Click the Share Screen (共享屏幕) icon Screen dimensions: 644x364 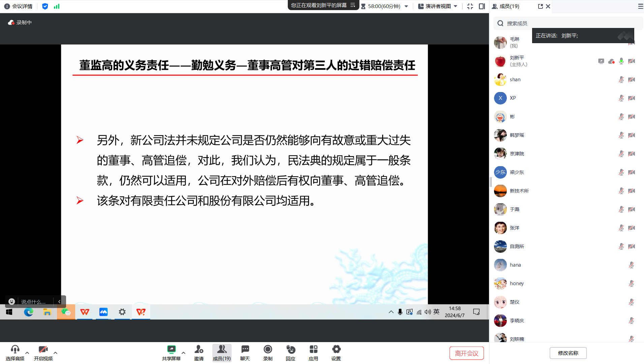(171, 350)
